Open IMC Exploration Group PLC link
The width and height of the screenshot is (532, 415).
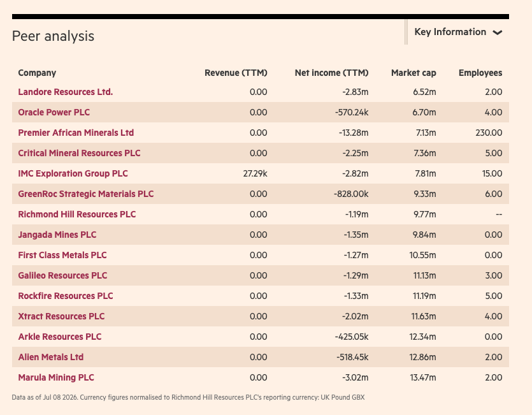pos(73,173)
